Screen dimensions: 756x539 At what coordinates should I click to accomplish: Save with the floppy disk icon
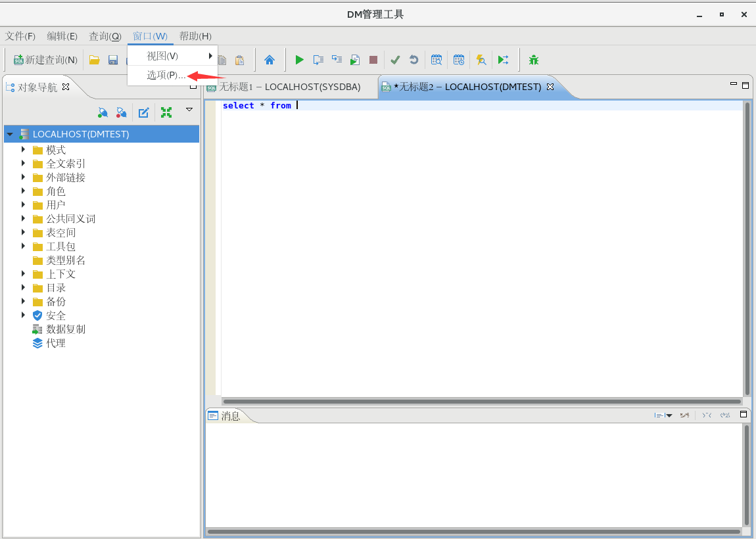113,60
